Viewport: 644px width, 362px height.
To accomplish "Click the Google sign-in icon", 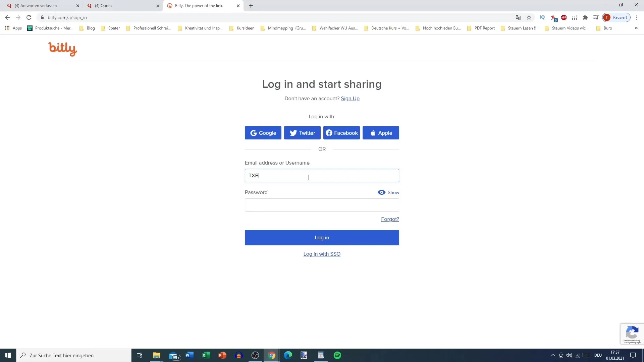I will point(253,133).
